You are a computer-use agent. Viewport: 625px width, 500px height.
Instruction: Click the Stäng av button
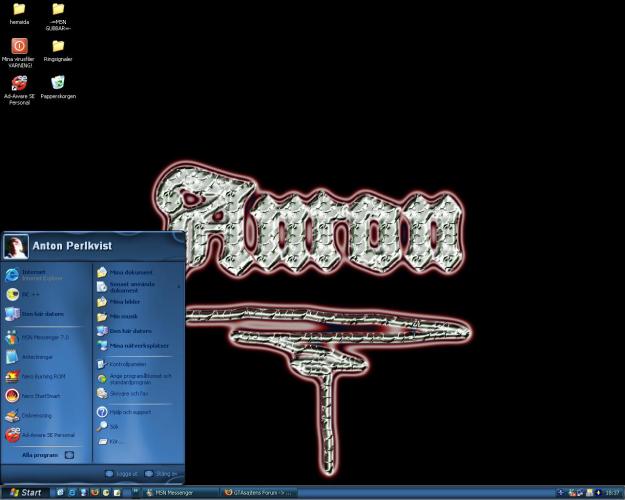[161, 474]
